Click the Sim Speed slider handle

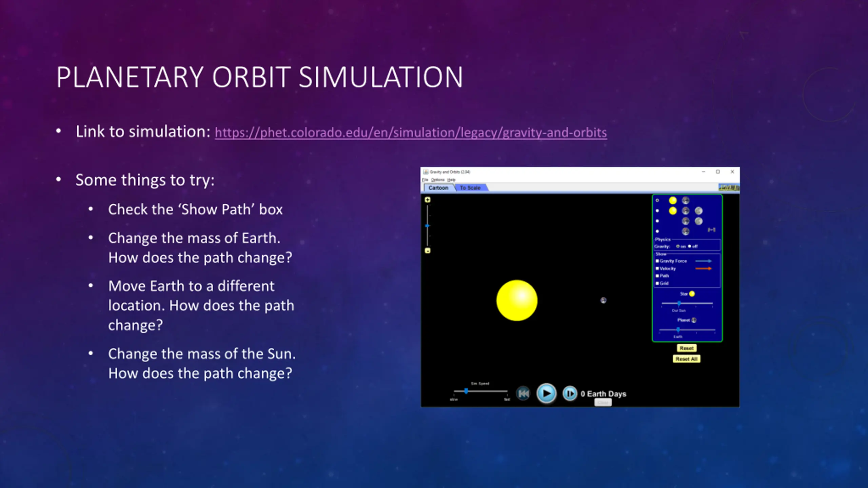click(x=466, y=391)
